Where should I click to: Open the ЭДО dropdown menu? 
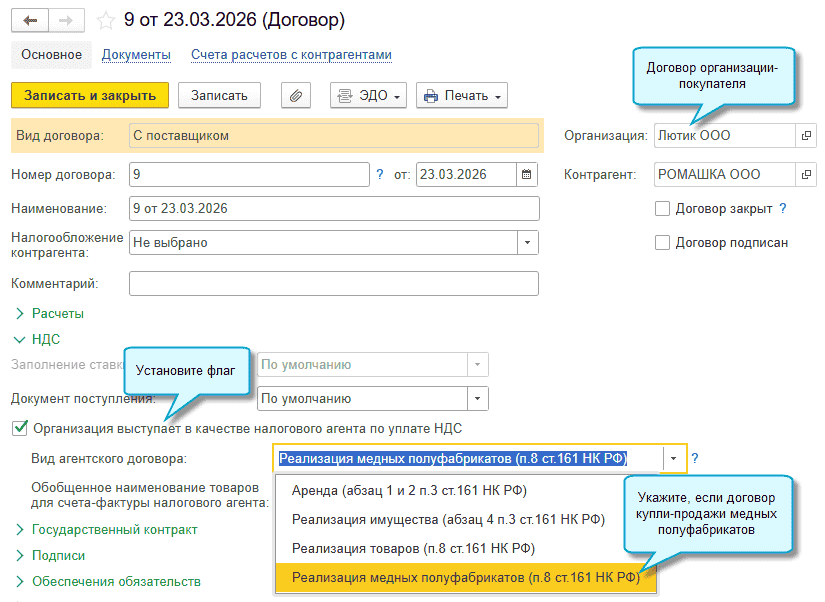pyautogui.click(x=368, y=96)
